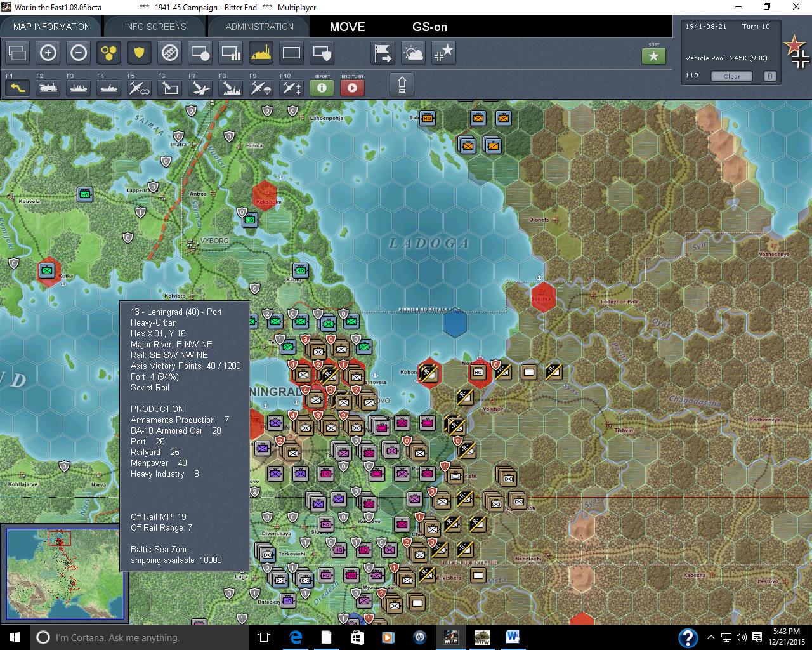Image resolution: width=812 pixels, height=650 pixels.
Task: Click the small 0 button beside Clear
Action: (769, 76)
